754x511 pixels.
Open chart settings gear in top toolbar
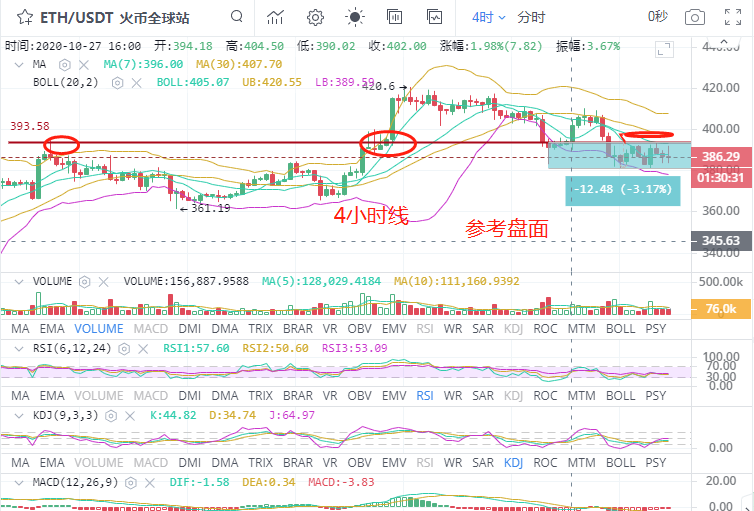tap(315, 18)
